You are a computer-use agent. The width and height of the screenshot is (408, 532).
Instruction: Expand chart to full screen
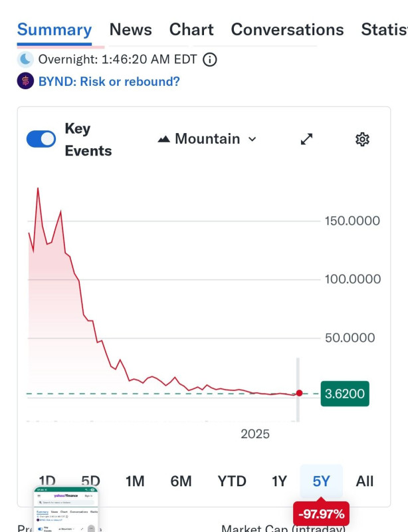(306, 139)
